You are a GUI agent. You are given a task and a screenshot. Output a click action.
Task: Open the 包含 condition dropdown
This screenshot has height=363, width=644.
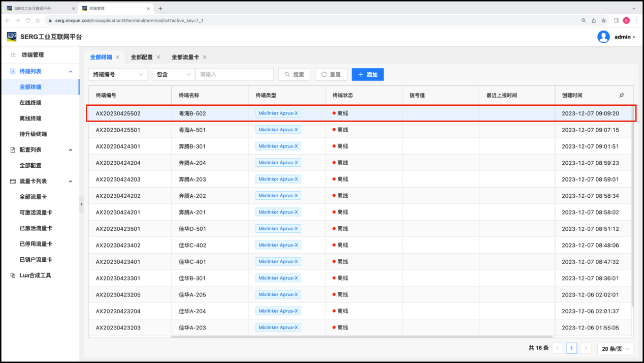(x=173, y=75)
